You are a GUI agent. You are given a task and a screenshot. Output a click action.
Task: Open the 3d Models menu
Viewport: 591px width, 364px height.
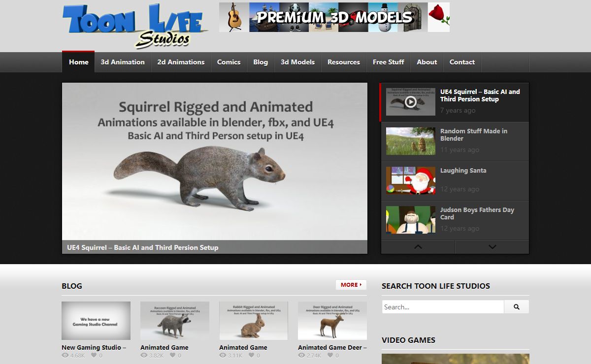297,62
